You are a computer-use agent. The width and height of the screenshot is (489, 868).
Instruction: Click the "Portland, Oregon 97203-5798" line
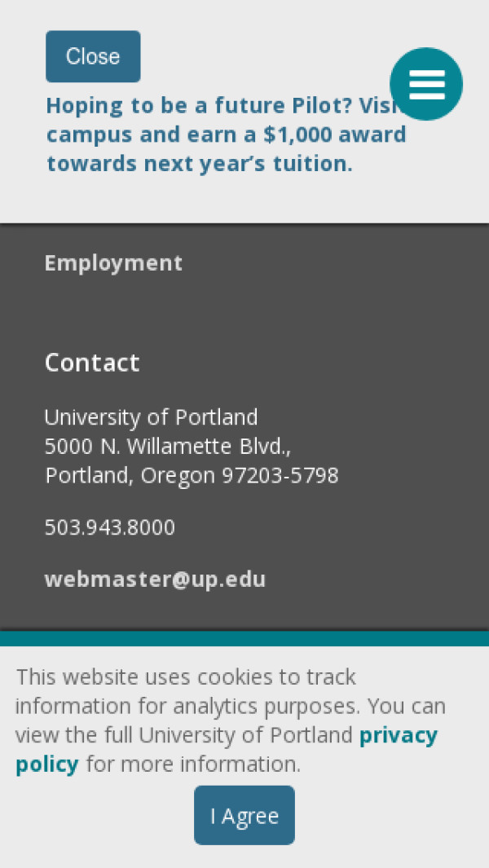[x=192, y=475]
